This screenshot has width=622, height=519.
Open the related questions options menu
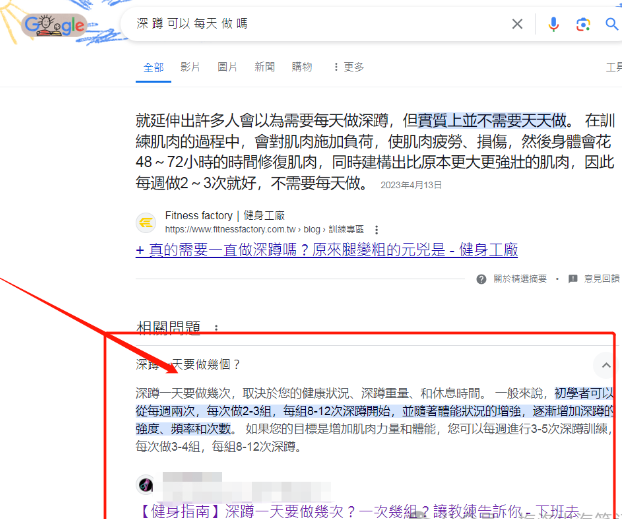(x=215, y=327)
